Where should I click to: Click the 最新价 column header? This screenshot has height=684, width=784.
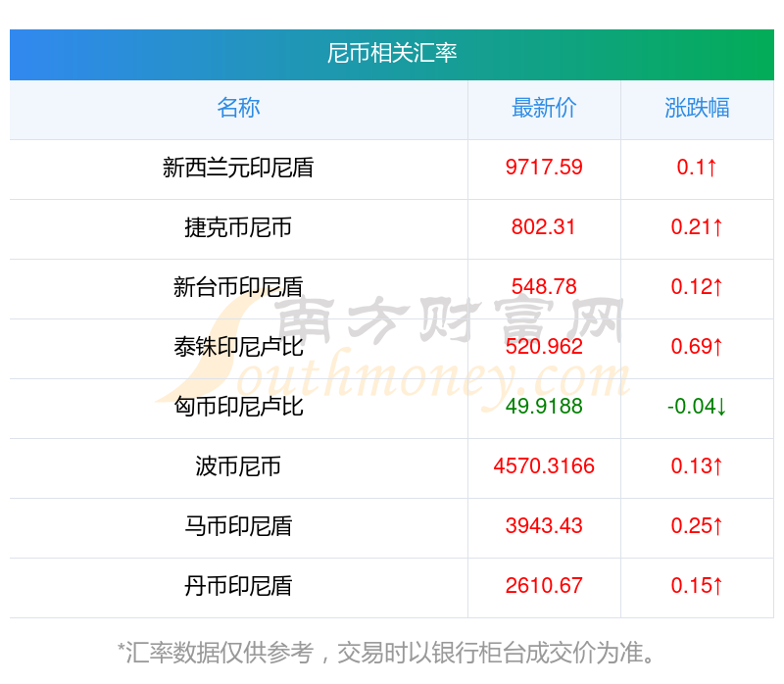pyautogui.click(x=544, y=108)
